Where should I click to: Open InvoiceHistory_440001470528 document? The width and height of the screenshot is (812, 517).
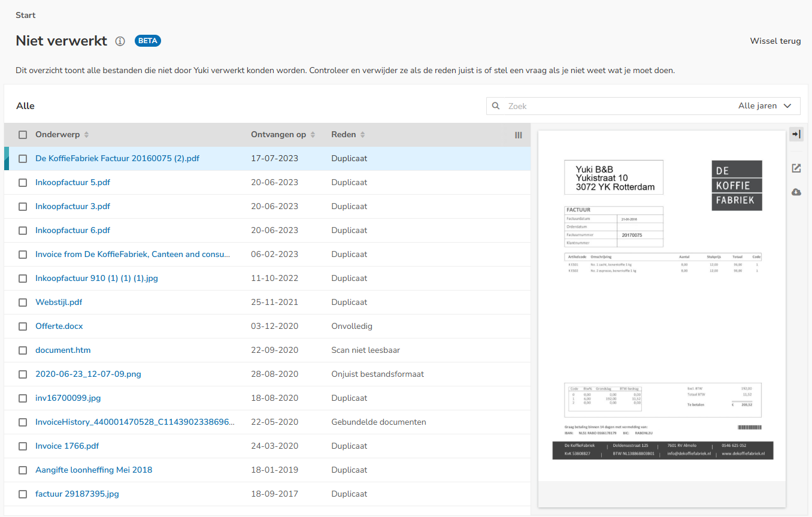(135, 422)
